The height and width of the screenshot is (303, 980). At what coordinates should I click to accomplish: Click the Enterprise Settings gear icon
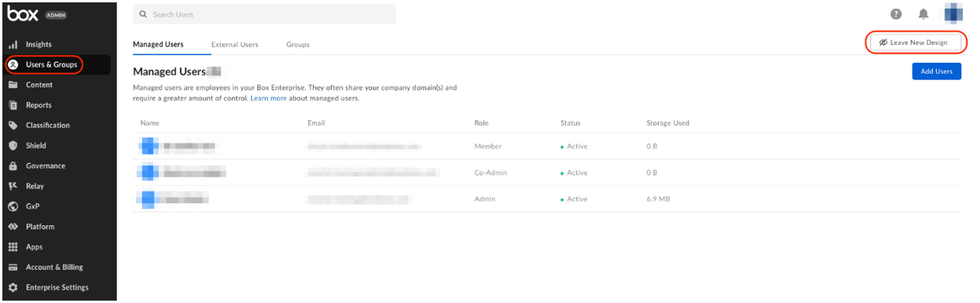tap(13, 288)
